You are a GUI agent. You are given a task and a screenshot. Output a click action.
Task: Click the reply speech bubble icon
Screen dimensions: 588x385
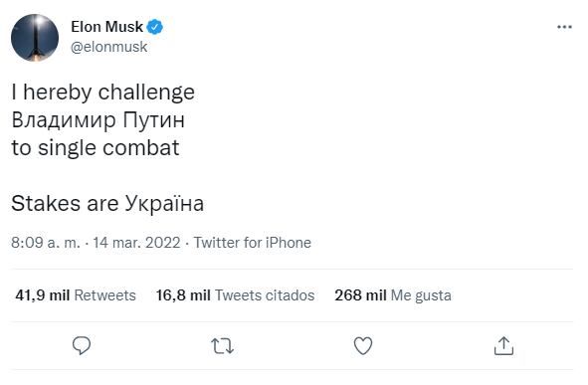click(82, 345)
